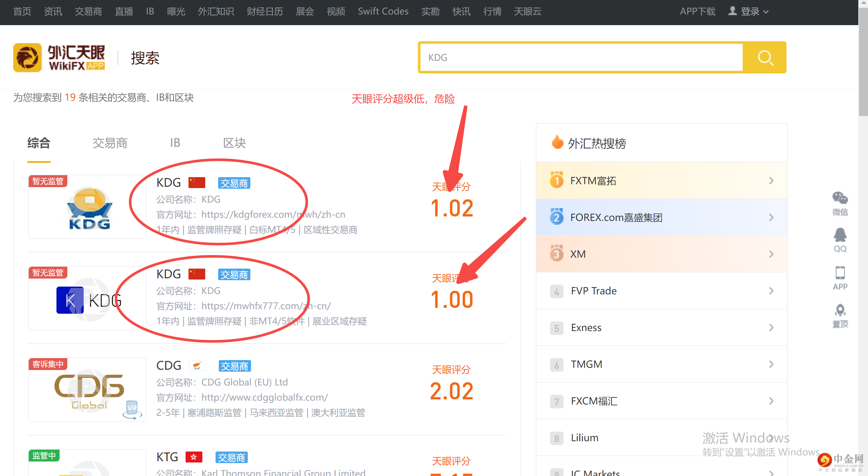Click the gold number 1 medal for FXTM富拓
The image size is (868, 476).
pos(557,181)
